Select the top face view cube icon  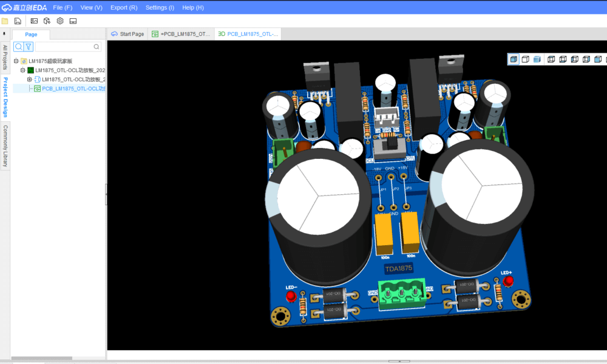pos(551,59)
